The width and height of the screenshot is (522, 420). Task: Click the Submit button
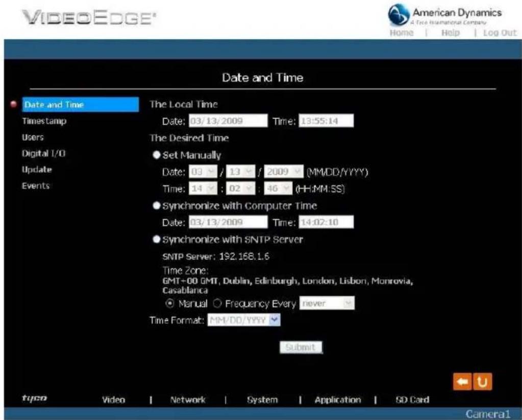click(x=301, y=348)
